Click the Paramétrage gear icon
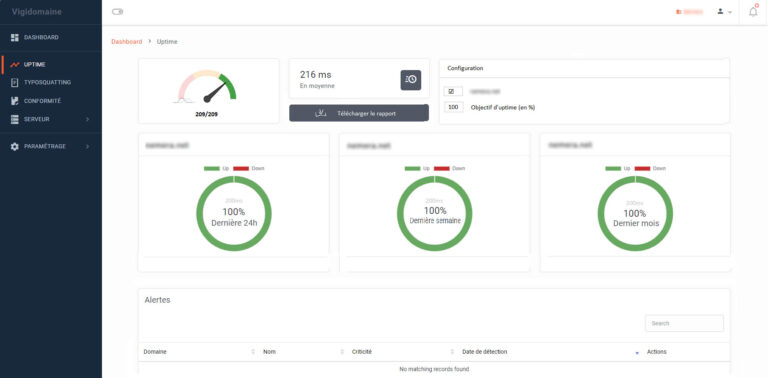The image size is (768, 378). coord(14,146)
